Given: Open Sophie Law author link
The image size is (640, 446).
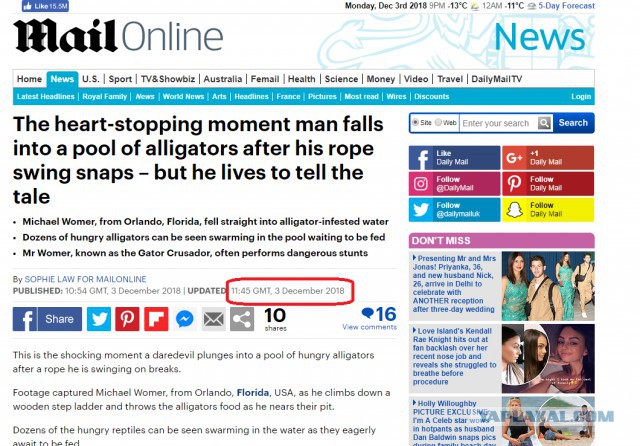Looking at the screenshot, I should [x=85, y=279].
